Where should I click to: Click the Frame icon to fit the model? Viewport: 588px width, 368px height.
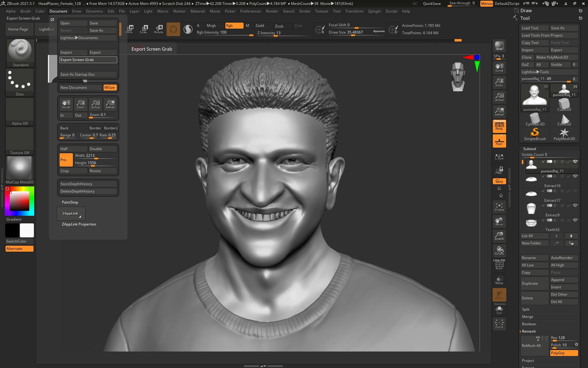click(x=499, y=207)
